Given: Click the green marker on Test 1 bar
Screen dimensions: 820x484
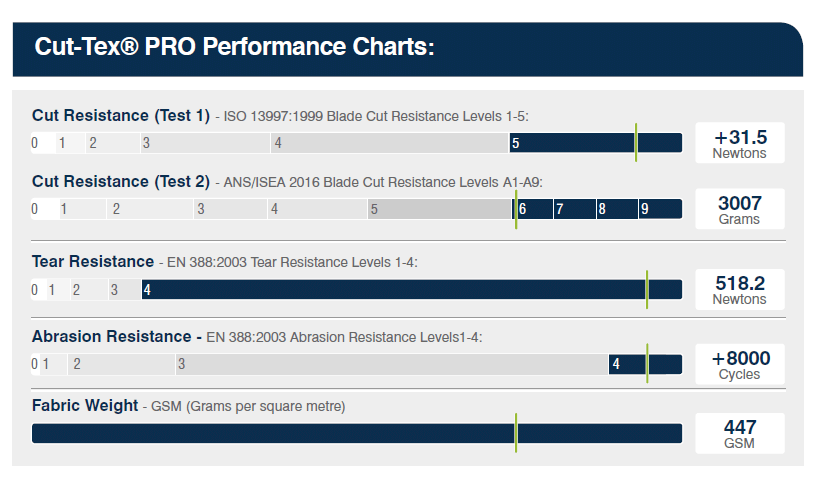Looking at the screenshot, I should click(636, 143).
